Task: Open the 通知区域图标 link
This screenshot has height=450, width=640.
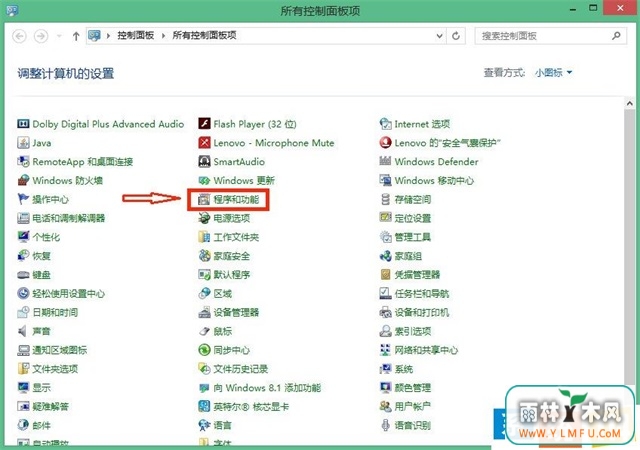Action: [60, 350]
